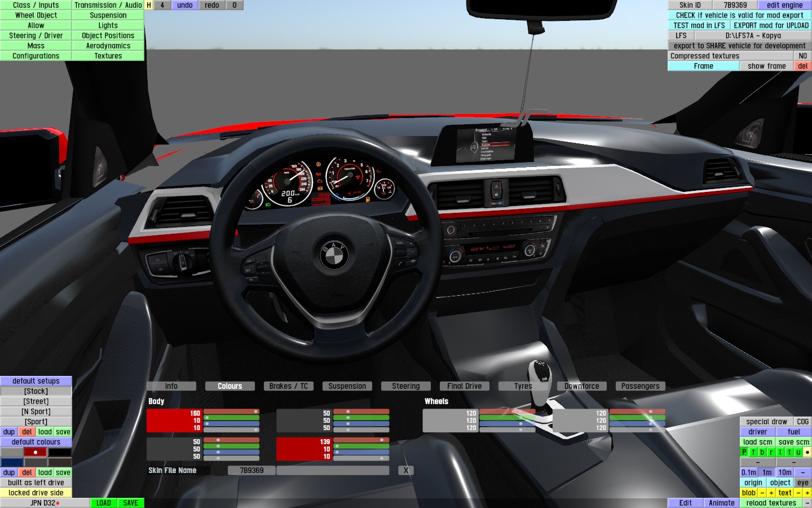Image resolution: width=812 pixels, height=508 pixels.
Task: Check if vehicle is valid for mod export
Action: 740,15
